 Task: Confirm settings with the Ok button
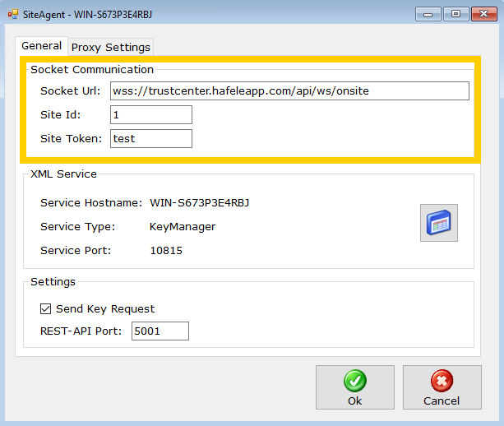pos(354,387)
